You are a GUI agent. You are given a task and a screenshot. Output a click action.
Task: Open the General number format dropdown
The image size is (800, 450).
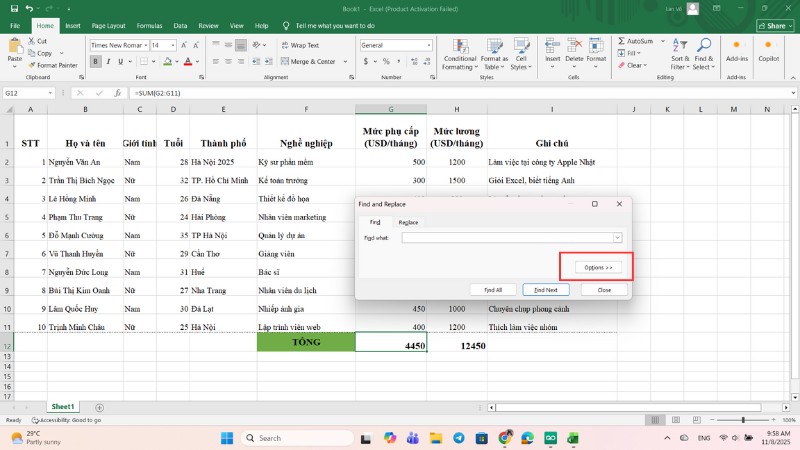coord(431,45)
